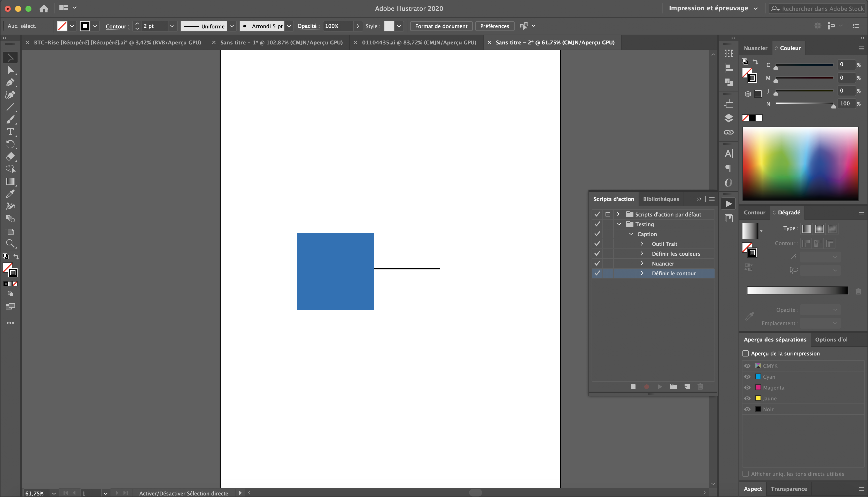Screen dimensions: 868x497
Task: Enable Aperçu de la surimpression
Action: pos(746,353)
